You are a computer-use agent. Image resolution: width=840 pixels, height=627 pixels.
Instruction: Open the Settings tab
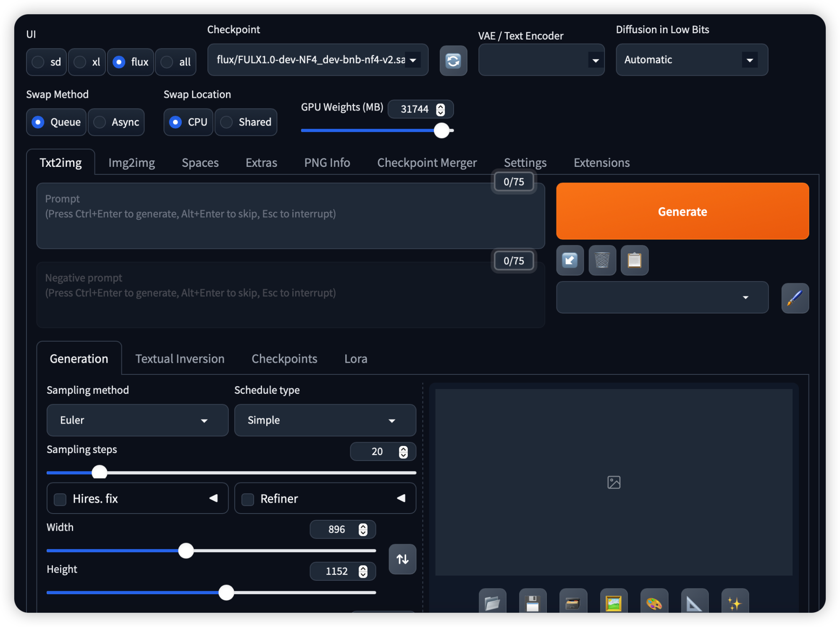coord(525,163)
